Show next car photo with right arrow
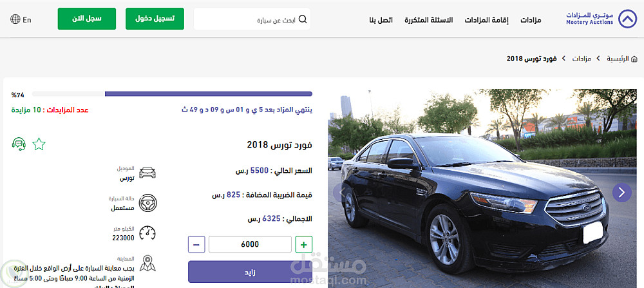The height and width of the screenshot is (288, 644). pos(622,192)
